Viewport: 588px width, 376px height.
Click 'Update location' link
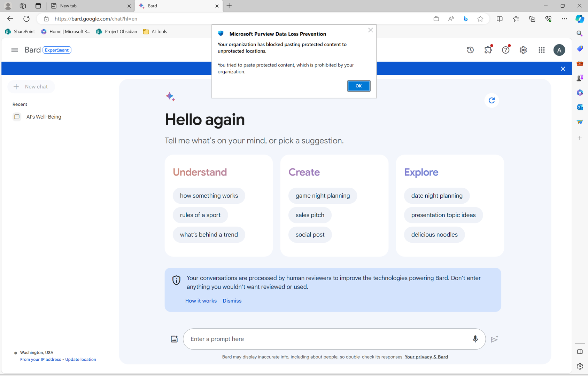click(x=80, y=360)
